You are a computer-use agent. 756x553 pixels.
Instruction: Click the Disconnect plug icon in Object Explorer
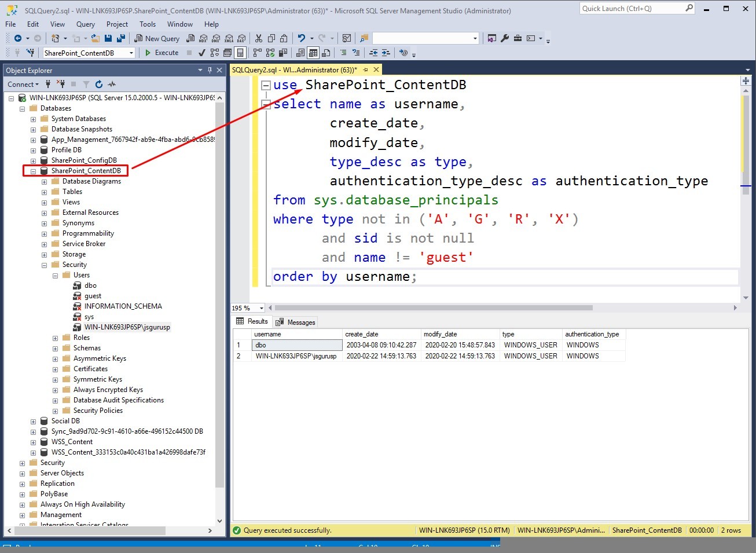coord(61,85)
